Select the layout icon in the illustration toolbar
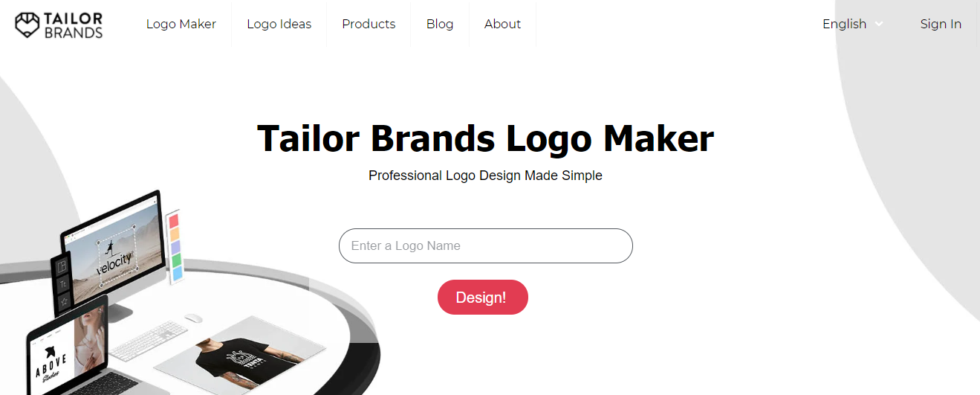This screenshot has height=395, width=980. pos(62,266)
